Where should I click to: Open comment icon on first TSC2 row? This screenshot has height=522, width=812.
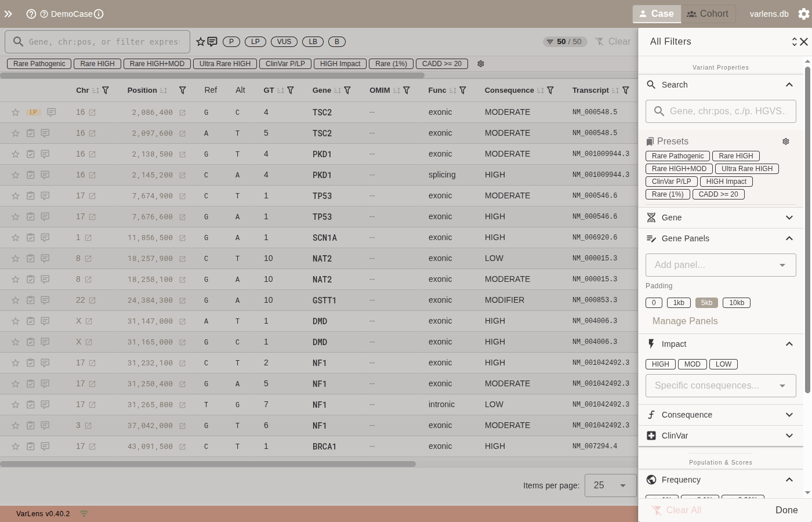coord(52,113)
